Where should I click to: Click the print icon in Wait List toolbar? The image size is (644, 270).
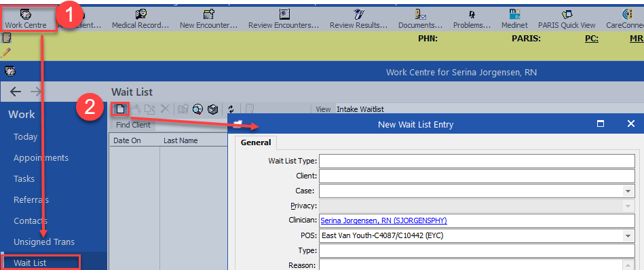212,109
